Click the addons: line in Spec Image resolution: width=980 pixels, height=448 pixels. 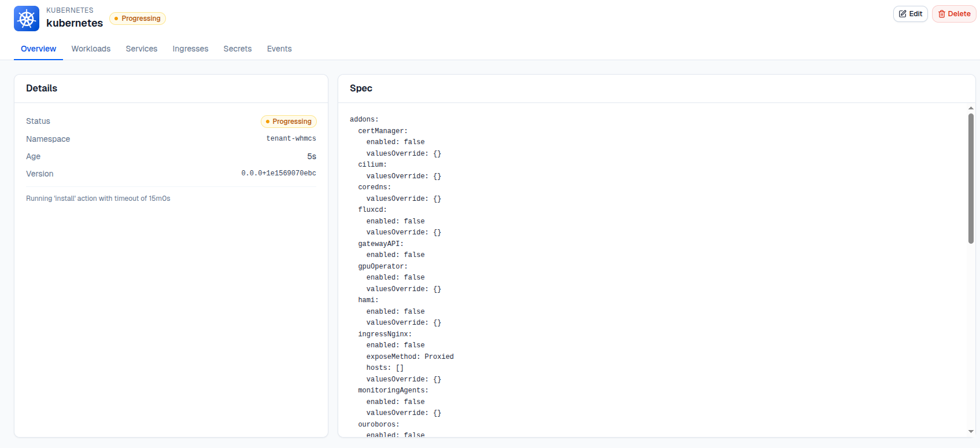pyautogui.click(x=364, y=120)
